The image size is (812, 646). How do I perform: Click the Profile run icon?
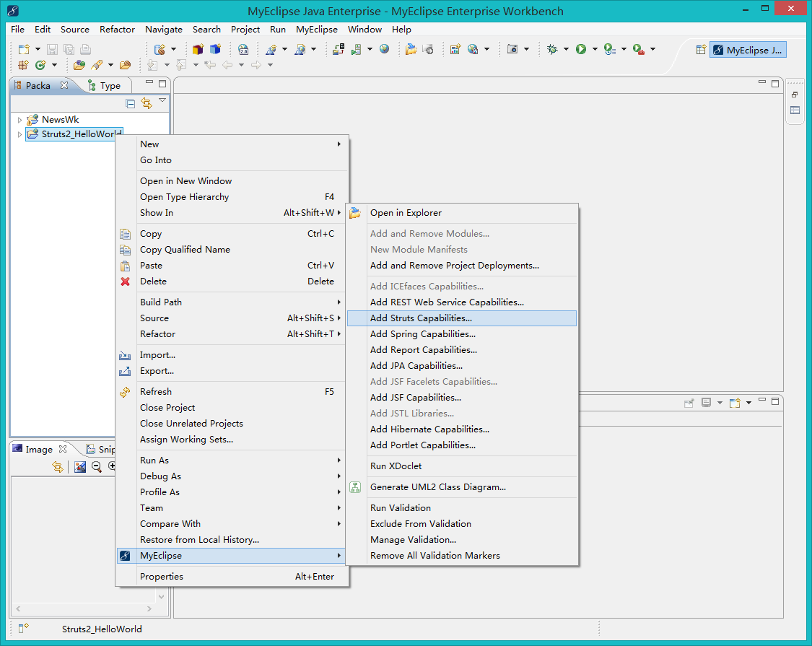pyautogui.click(x=610, y=49)
